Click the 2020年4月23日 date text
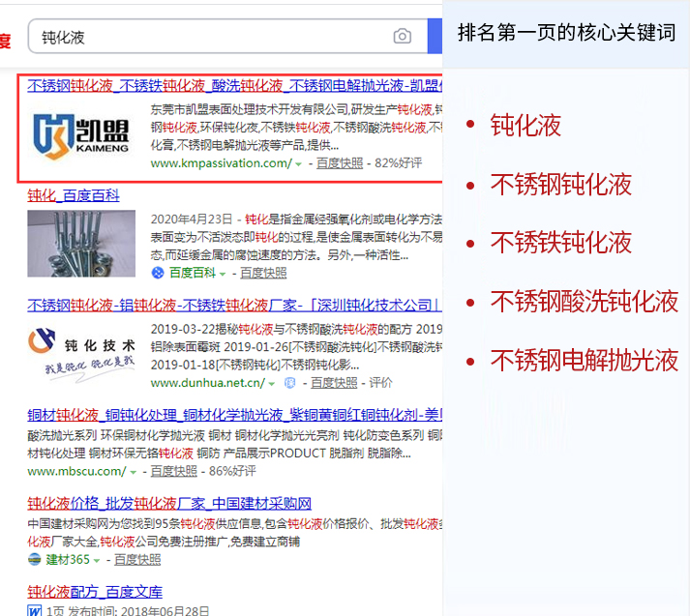The image size is (690, 616). [192, 219]
